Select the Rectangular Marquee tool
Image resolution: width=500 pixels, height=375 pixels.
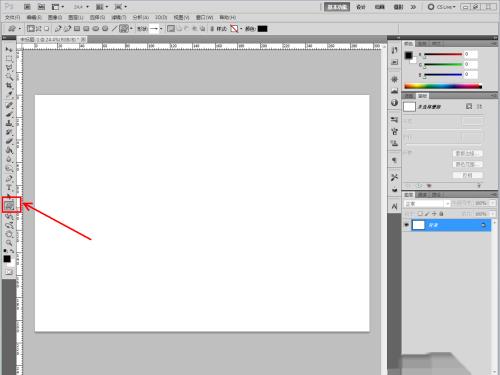(x=9, y=59)
